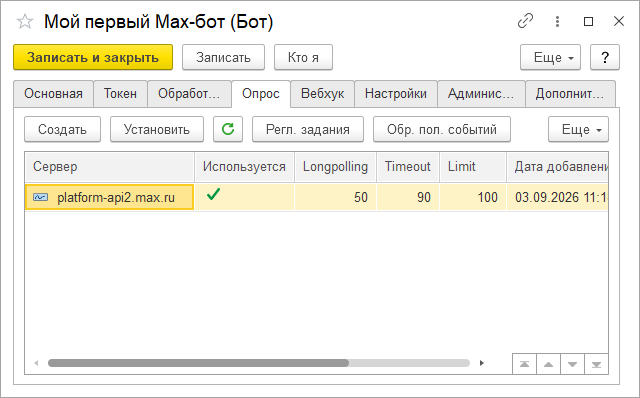Switch to the Обработ... tab
This screenshot has height=398, width=640.
[189, 94]
